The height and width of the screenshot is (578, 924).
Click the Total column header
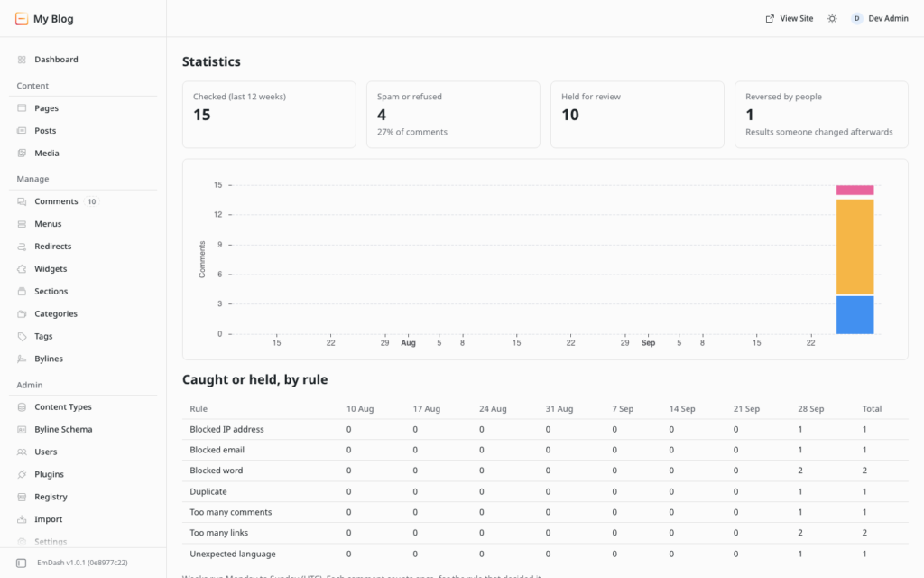[x=872, y=409]
